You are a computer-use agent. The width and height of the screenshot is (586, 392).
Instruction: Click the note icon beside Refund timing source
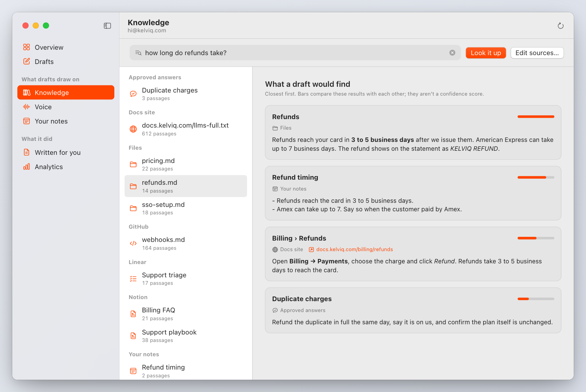coord(133,371)
